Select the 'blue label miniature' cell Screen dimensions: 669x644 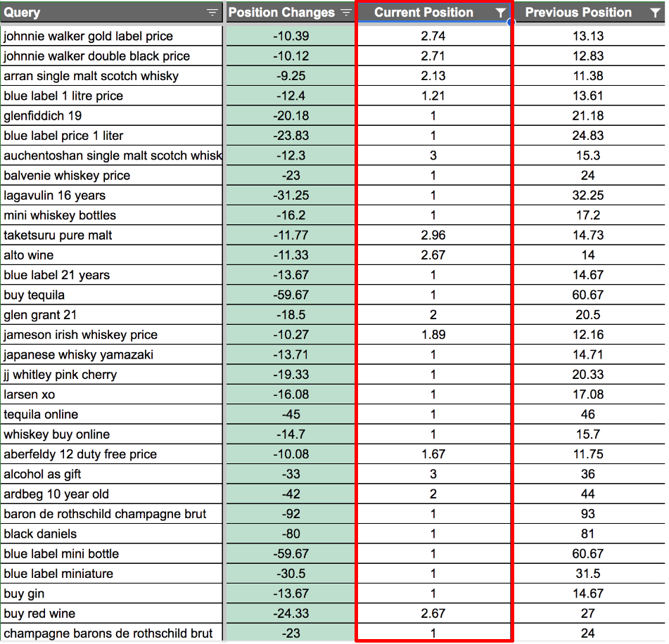(x=112, y=573)
